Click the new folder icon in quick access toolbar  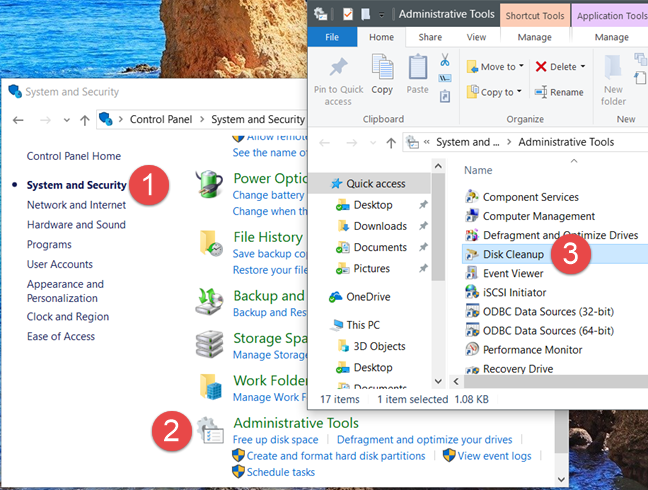point(365,14)
